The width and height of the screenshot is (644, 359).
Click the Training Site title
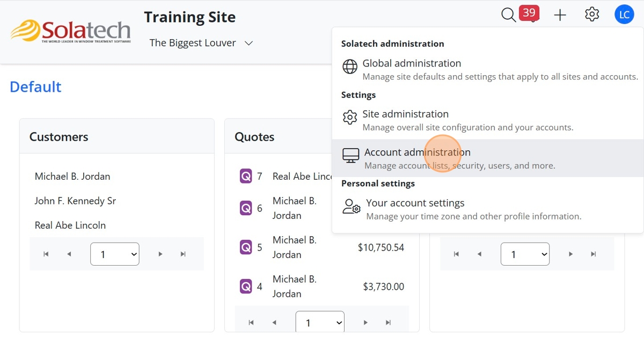pos(190,17)
